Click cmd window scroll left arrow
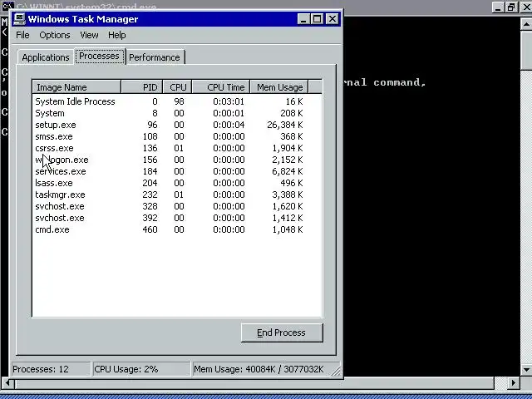This screenshot has height=399, width=532. (x=7, y=383)
